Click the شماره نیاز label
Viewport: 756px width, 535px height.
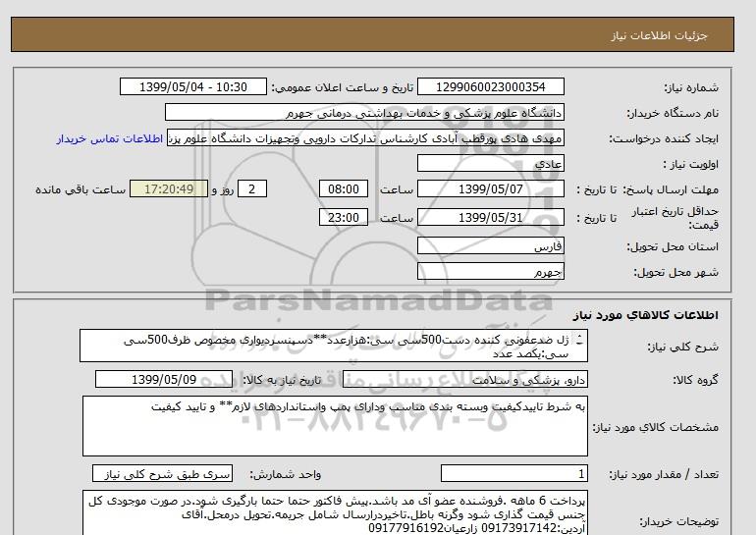pos(691,87)
